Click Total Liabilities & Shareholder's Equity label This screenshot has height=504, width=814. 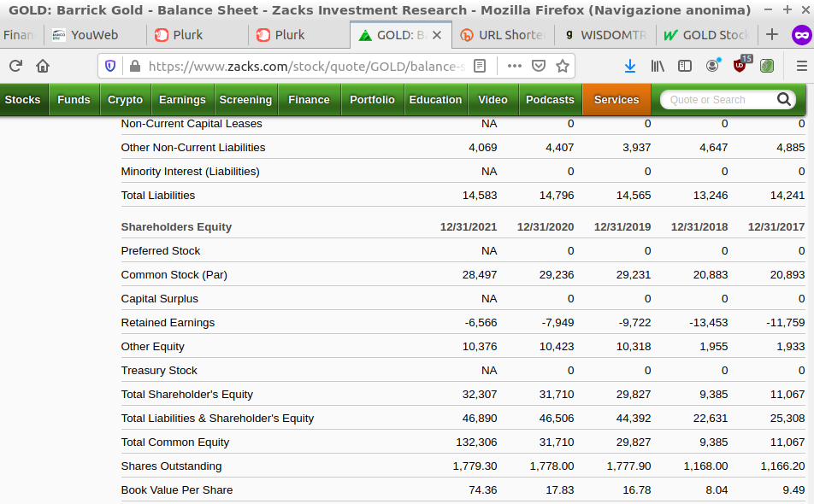217,419
